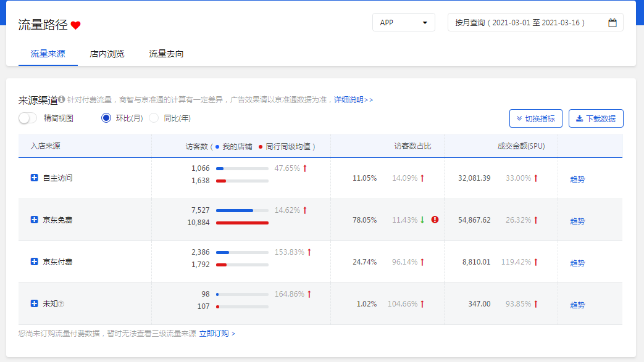Click the 11.05% visitor share value
Screen dimensions: 644x362
(365, 178)
